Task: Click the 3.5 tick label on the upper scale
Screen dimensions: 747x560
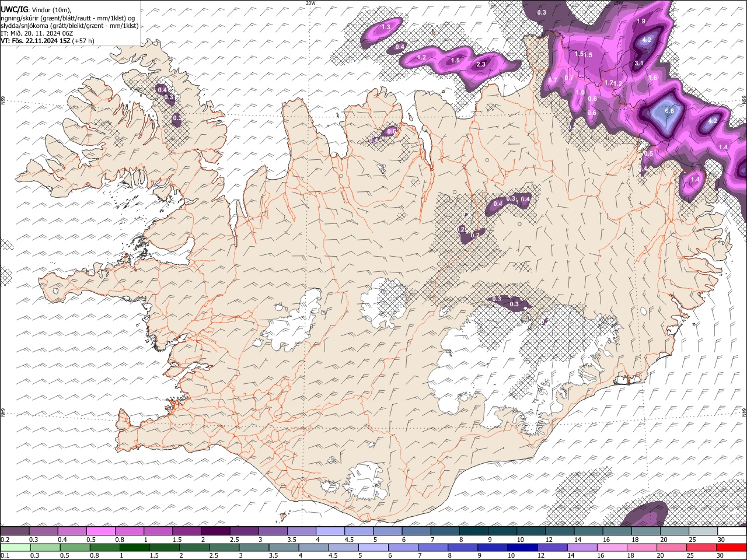Action: click(292, 540)
